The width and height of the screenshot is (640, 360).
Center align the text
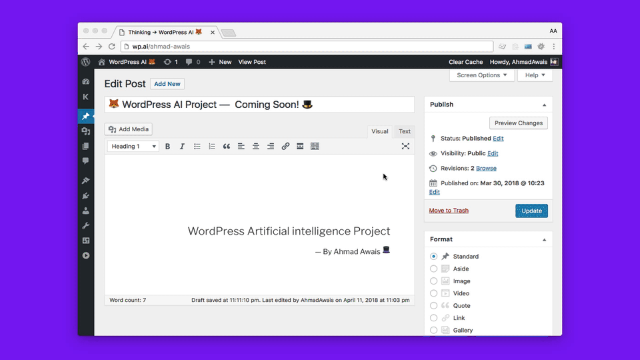click(256, 146)
